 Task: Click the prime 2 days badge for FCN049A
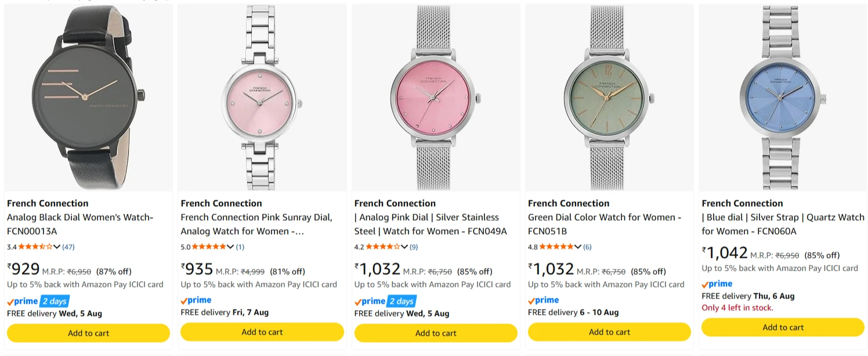(385, 301)
